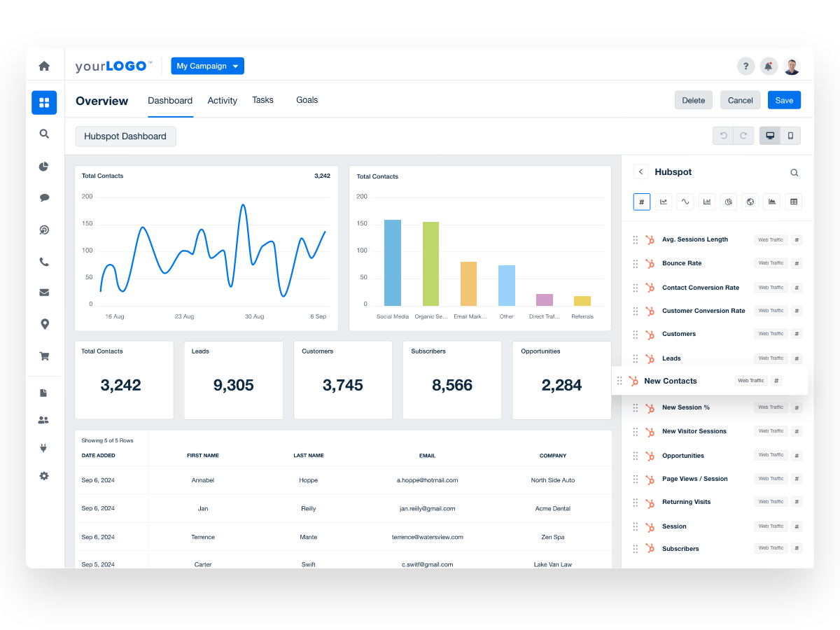
Task: Open the user profile avatar menu
Action: (792, 66)
